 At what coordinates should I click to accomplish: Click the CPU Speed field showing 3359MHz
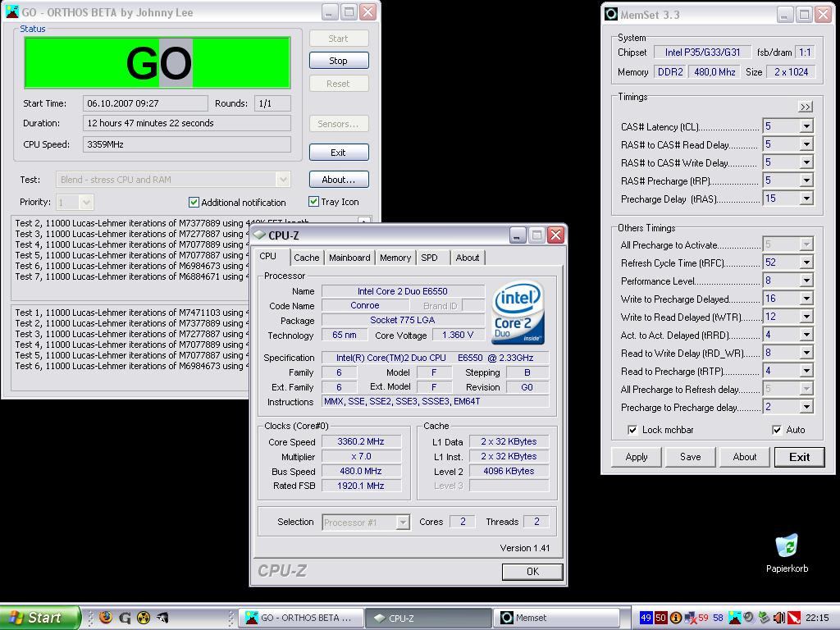tap(187, 144)
